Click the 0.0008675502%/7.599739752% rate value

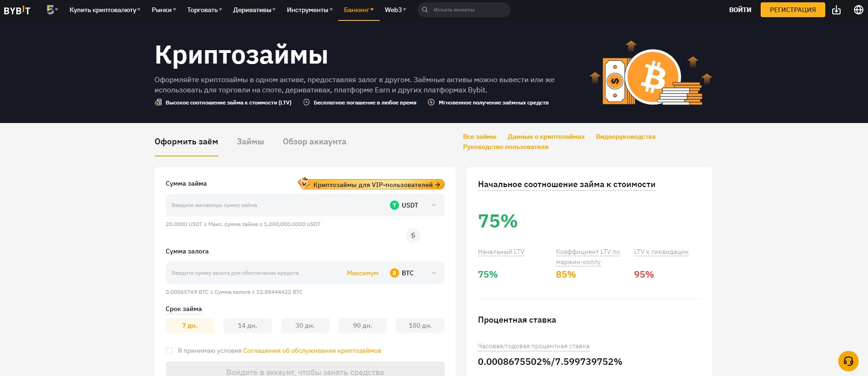[x=550, y=362]
